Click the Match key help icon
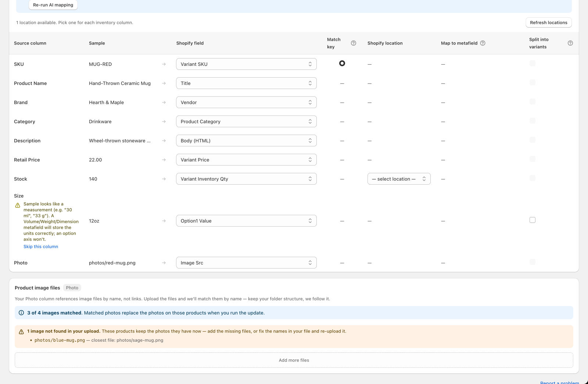588x384 pixels. pos(354,43)
